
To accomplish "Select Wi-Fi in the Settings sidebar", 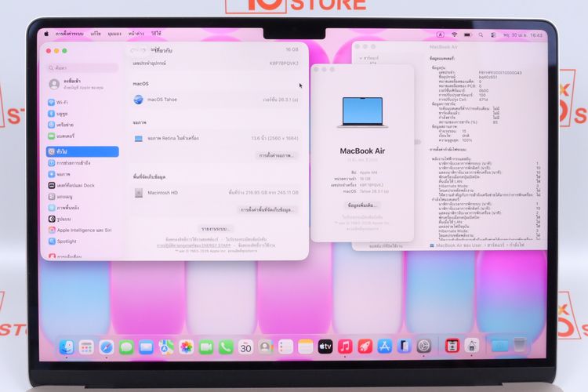I will 83,103.
